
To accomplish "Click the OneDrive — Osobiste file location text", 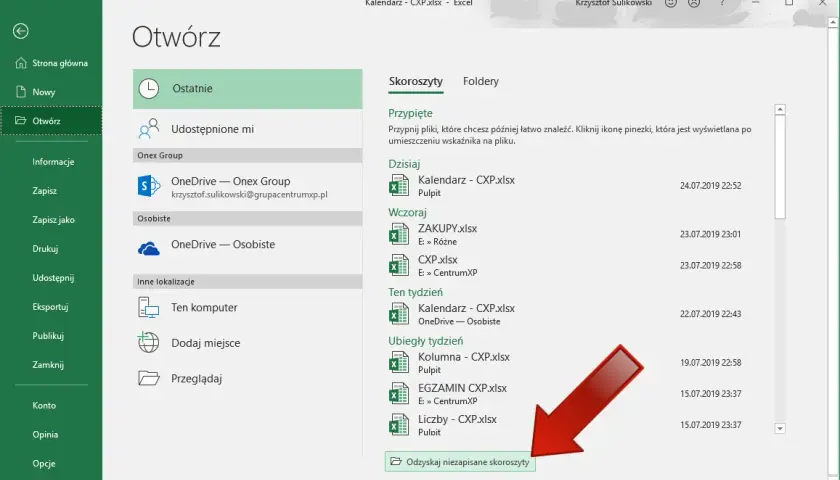I will point(459,321).
